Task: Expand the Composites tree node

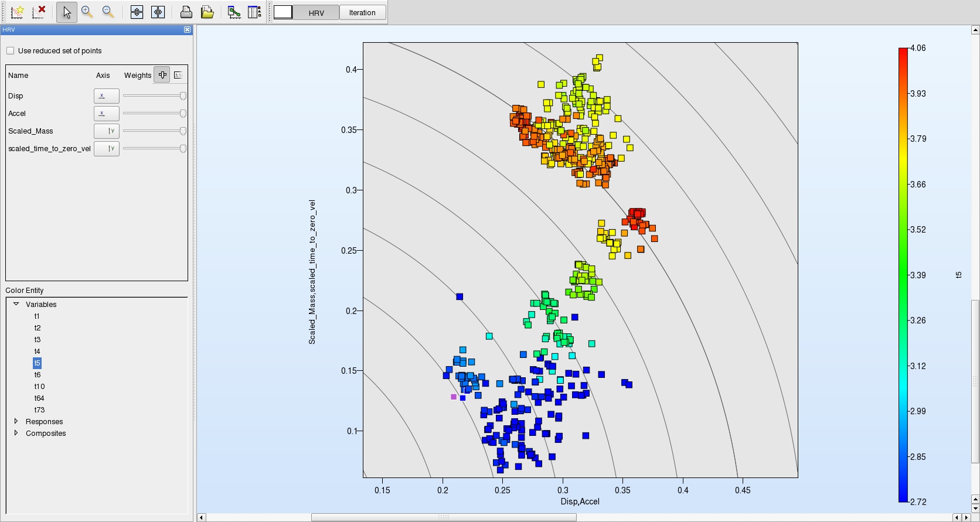Action: (x=16, y=433)
